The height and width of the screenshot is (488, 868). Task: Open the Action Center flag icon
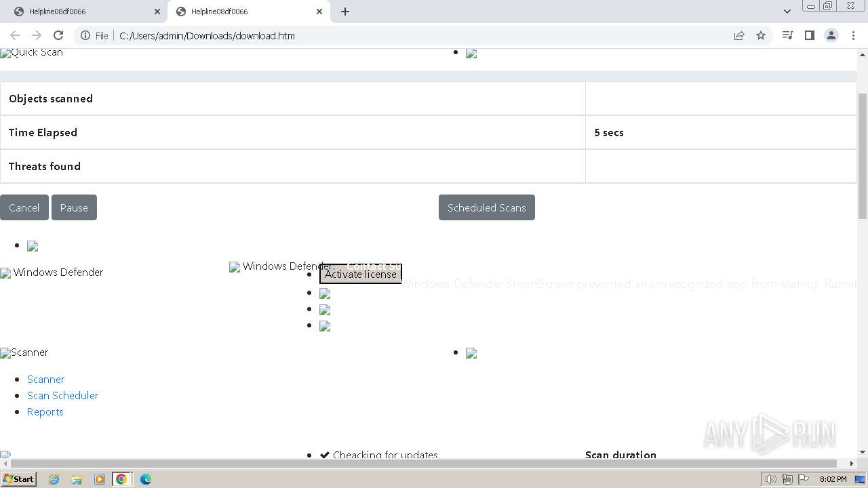tap(802, 479)
